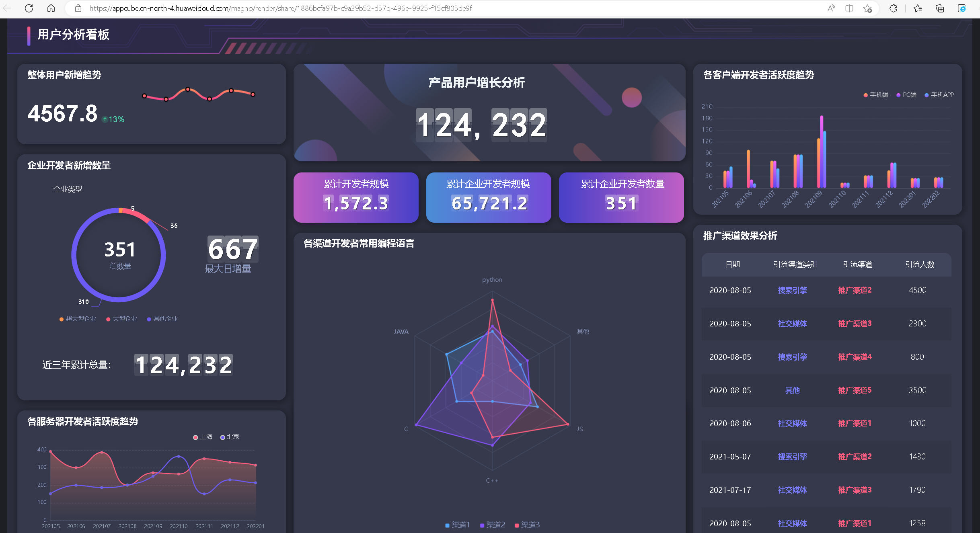Screen dimensions: 980x533
Task: Click the browser refresh icon
Action: (x=29, y=8)
